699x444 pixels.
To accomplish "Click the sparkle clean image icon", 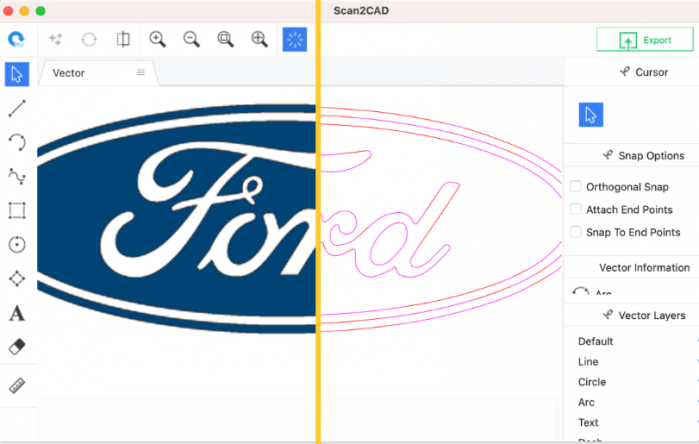I will [x=56, y=39].
